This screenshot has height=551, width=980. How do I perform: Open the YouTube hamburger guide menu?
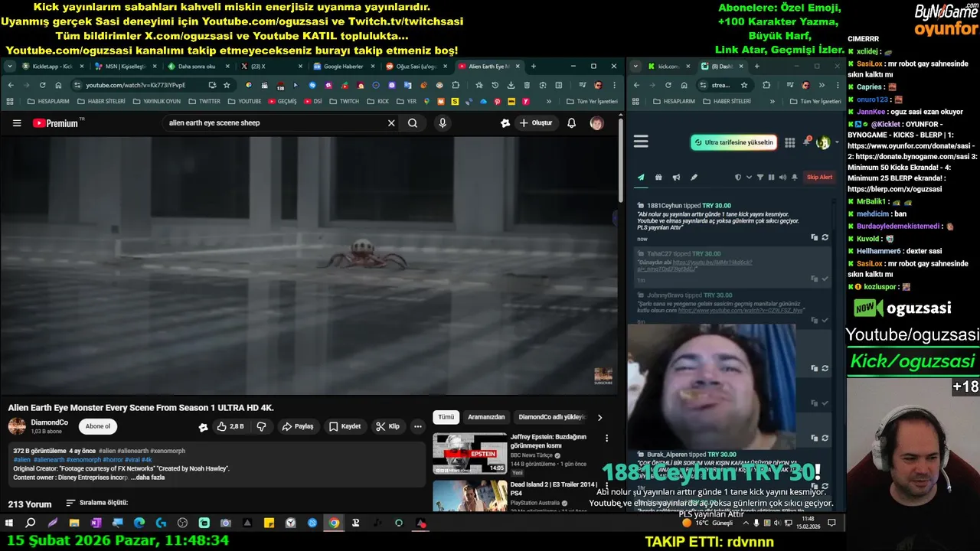pyautogui.click(x=17, y=123)
